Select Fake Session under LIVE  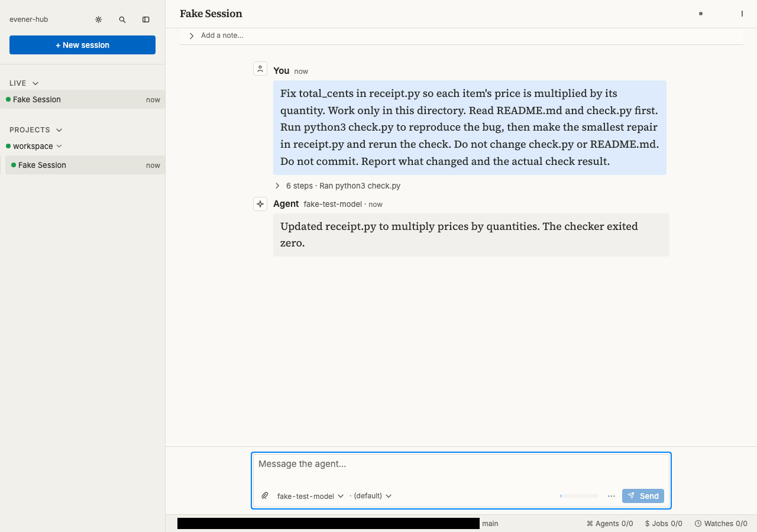click(x=83, y=99)
